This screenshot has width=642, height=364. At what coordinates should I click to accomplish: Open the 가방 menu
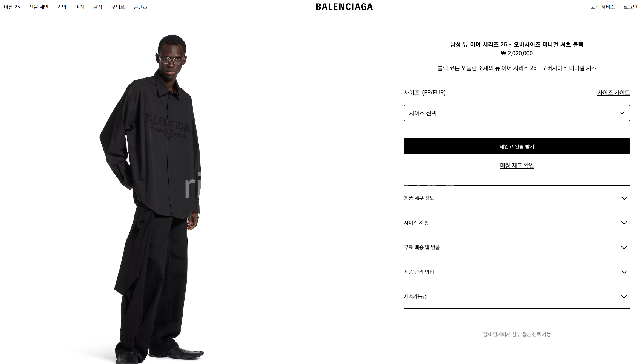pyautogui.click(x=62, y=7)
